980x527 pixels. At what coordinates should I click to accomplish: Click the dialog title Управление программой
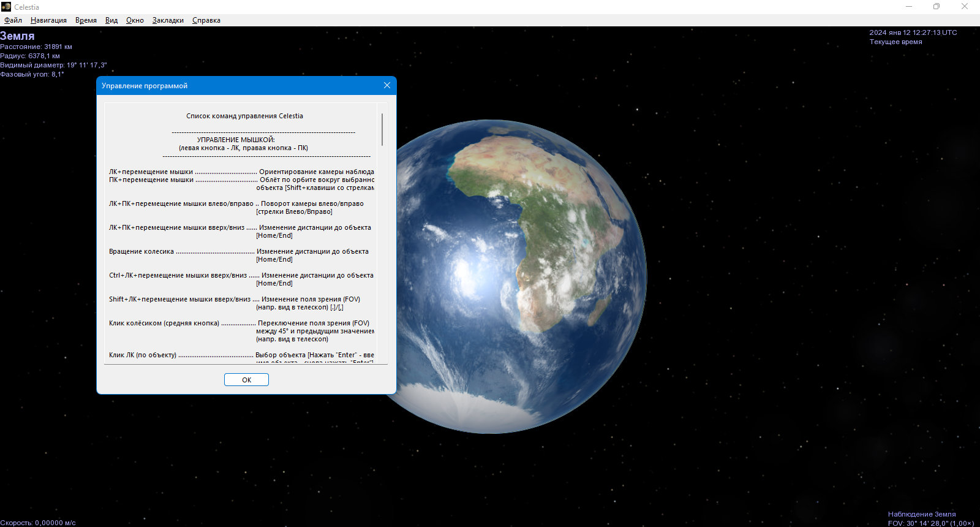(145, 86)
